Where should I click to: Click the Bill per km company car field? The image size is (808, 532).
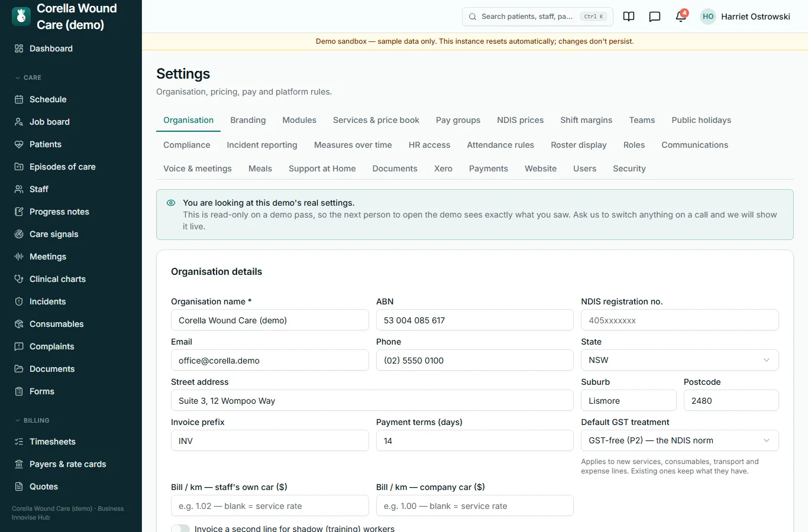[x=474, y=506]
